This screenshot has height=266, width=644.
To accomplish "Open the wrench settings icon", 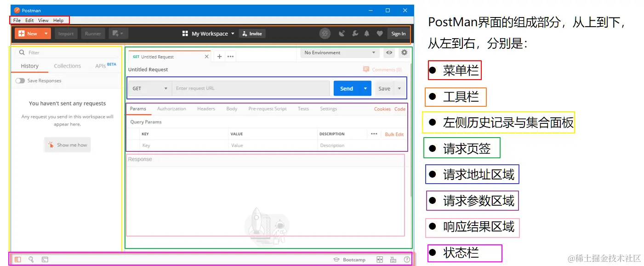I will pyautogui.click(x=355, y=34).
